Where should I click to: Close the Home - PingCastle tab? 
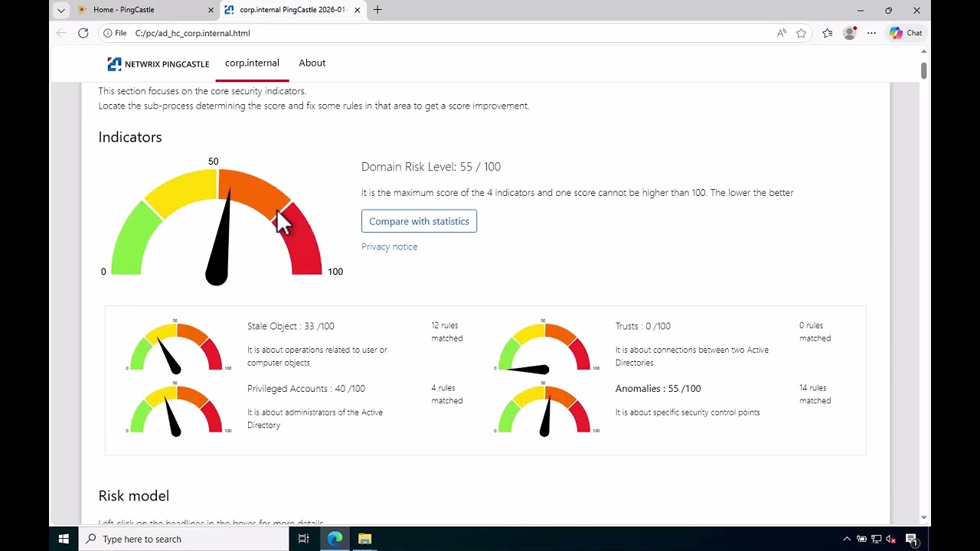pos(211,10)
